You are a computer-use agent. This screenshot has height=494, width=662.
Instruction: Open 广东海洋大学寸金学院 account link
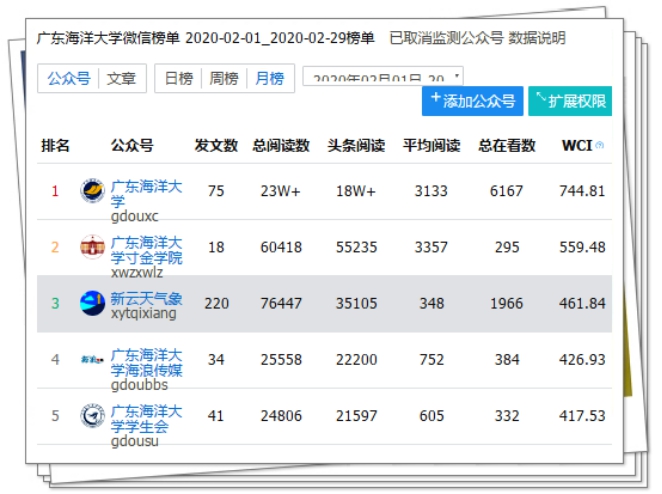pos(146,250)
